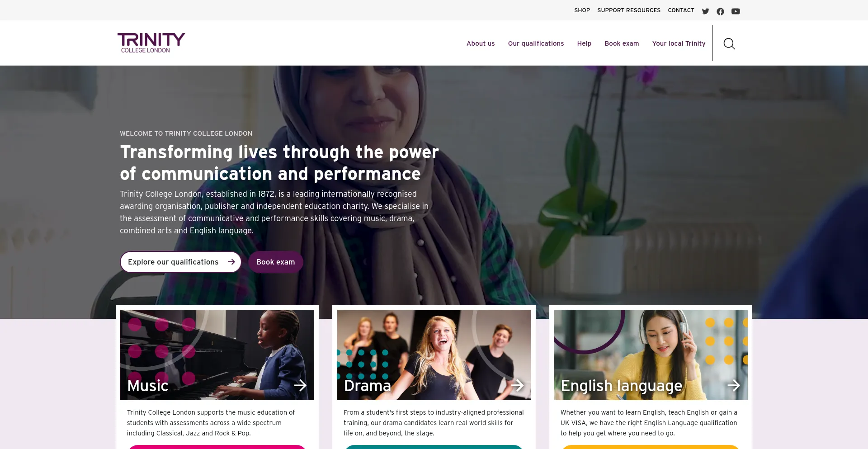The image size is (868, 449).
Task: Open the YouTube social link icon
Action: tap(736, 11)
